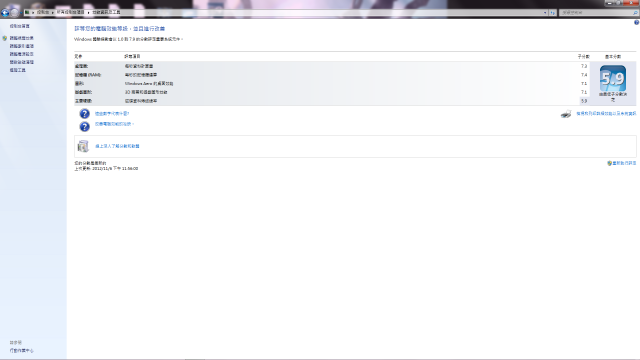This screenshot has height=360, width=640.
Task: Open the help icon at top right
Action: point(636,23)
